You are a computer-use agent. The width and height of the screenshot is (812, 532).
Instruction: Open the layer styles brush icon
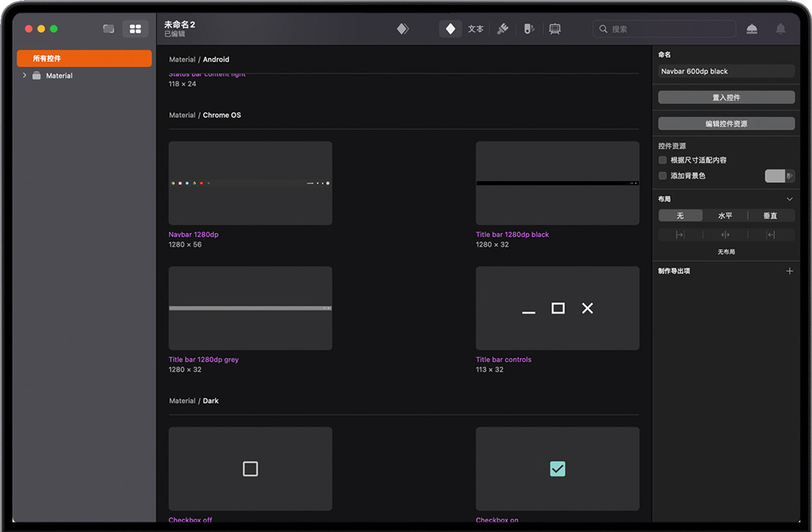[x=503, y=29]
